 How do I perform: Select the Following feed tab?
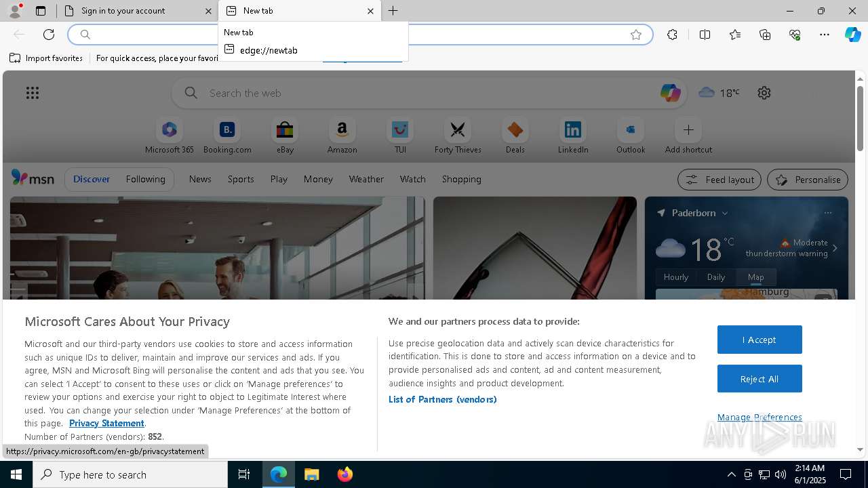tap(146, 179)
